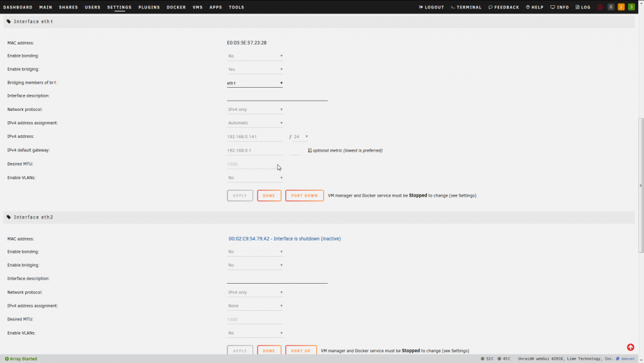Open eth1 IPv4 address assignment dropdown
Viewport: 644px width, 363px height.
point(254,123)
